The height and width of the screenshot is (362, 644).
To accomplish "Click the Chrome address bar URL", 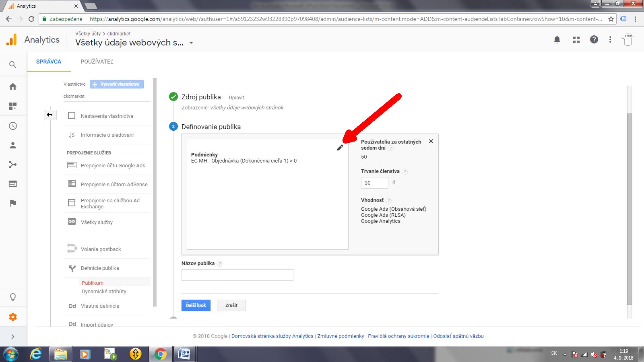I will click(x=345, y=19).
